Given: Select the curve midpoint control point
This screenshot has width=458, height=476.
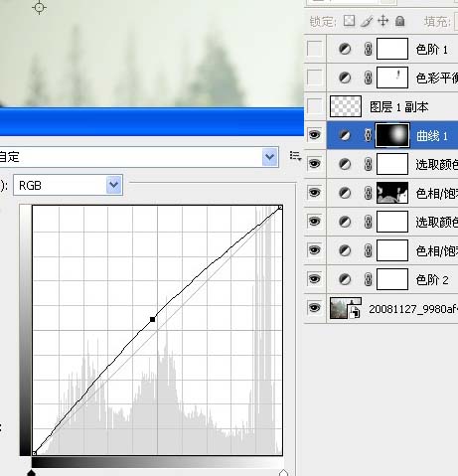Looking at the screenshot, I should (152, 319).
